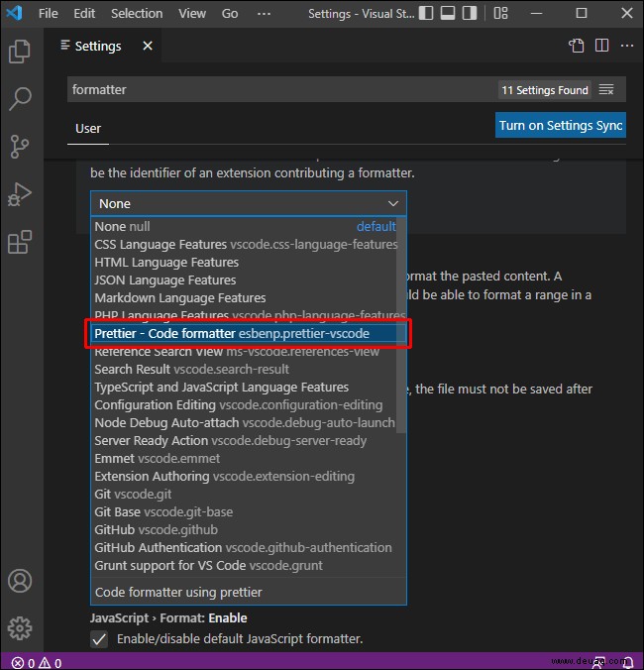Switch to the User settings tab
This screenshot has height=670, width=644.
pos(88,129)
